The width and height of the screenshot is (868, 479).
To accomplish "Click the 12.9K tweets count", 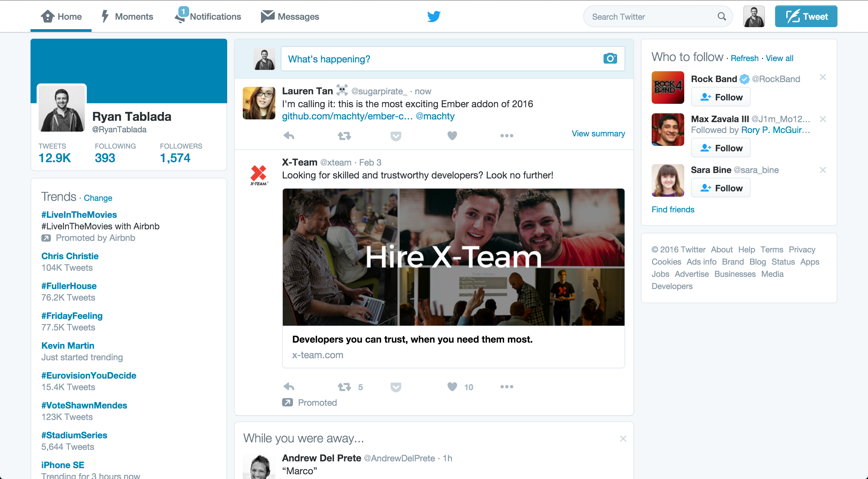I will tap(55, 158).
